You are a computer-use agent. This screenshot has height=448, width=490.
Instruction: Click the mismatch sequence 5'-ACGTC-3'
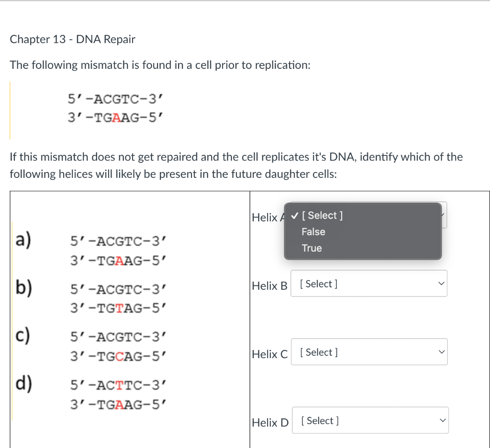[x=115, y=99]
